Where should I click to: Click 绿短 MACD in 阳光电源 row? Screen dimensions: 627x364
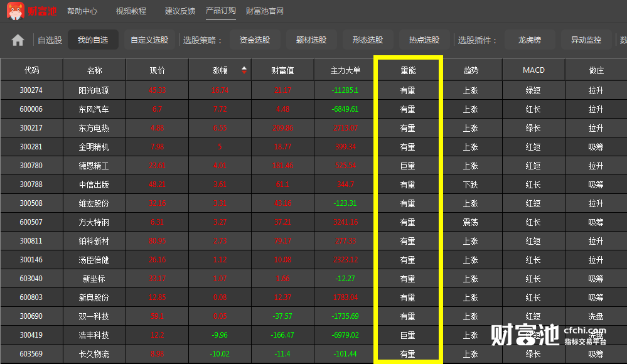[533, 90]
